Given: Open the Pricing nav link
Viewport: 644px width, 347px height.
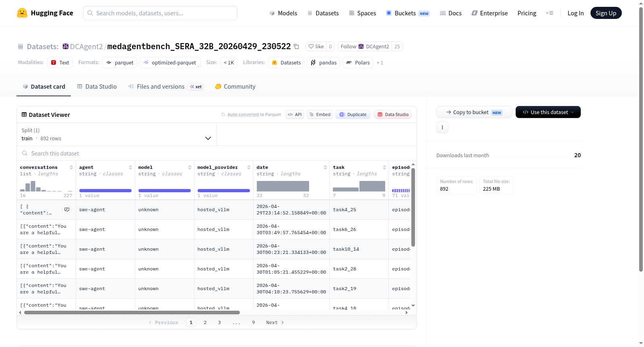Looking at the screenshot, I should tap(527, 13).
